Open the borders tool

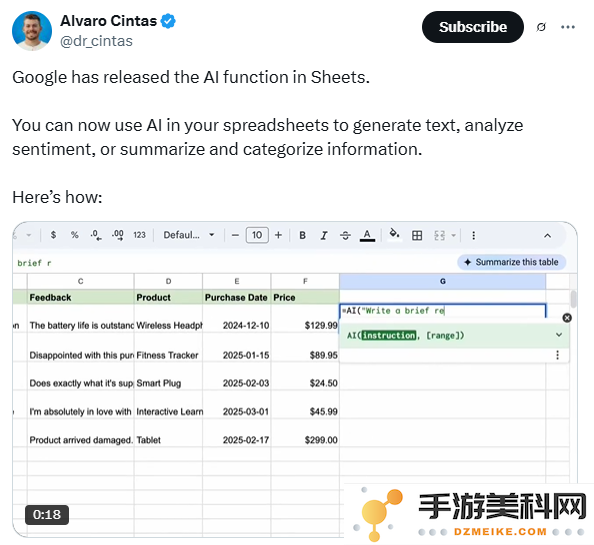(x=417, y=236)
